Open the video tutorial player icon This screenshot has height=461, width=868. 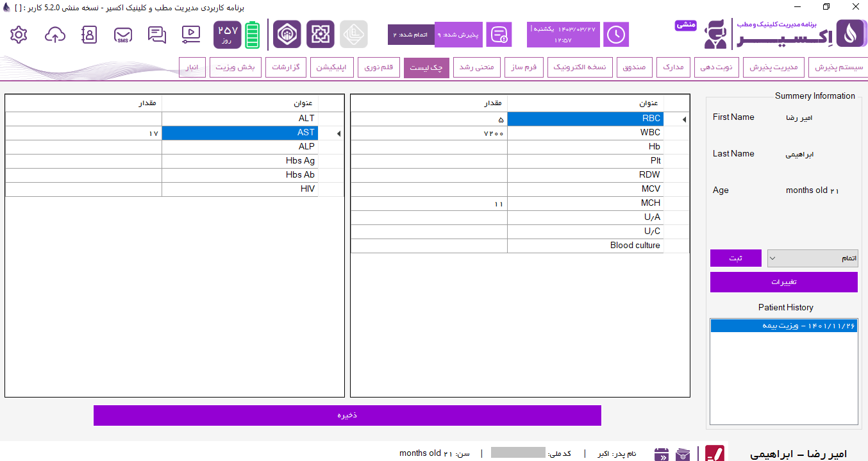191,33
